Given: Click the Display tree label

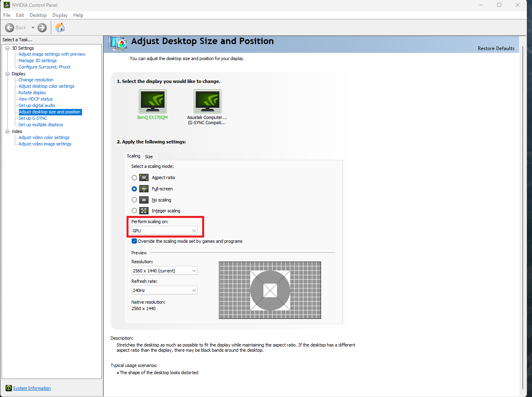Looking at the screenshot, I should tap(18, 74).
